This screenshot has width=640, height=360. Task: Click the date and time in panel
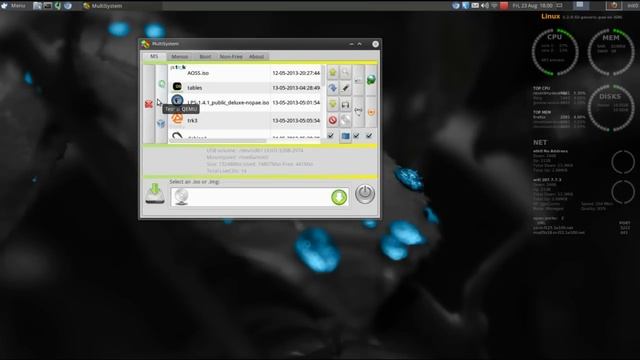[x=533, y=6]
